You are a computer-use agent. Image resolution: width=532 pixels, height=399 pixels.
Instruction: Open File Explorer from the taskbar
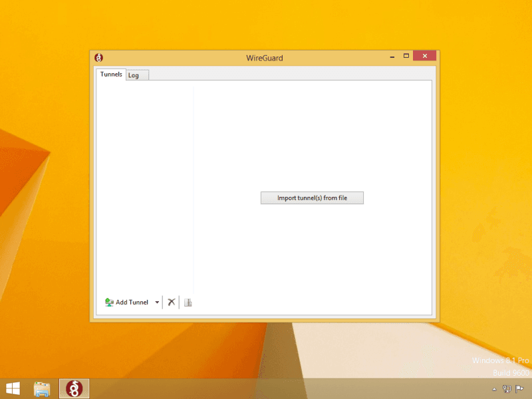(43, 388)
